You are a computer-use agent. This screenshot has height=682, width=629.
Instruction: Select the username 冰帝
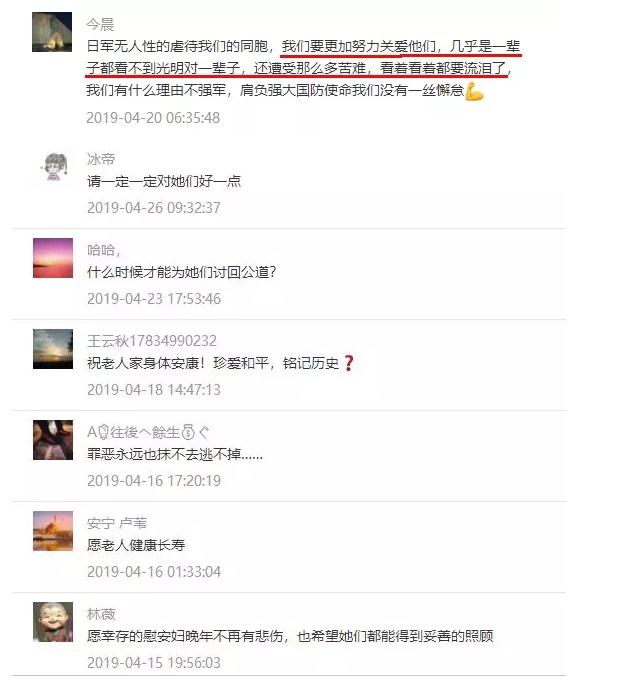coord(100,159)
